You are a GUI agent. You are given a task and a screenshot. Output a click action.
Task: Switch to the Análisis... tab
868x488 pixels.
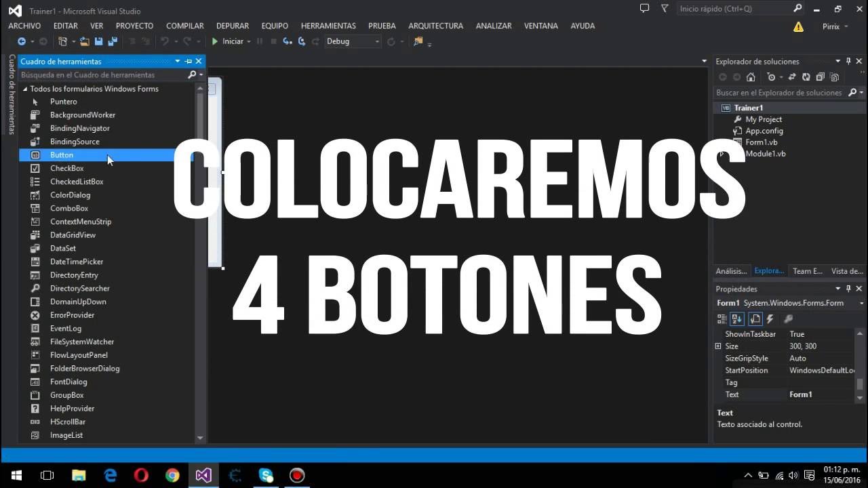pyautogui.click(x=731, y=271)
